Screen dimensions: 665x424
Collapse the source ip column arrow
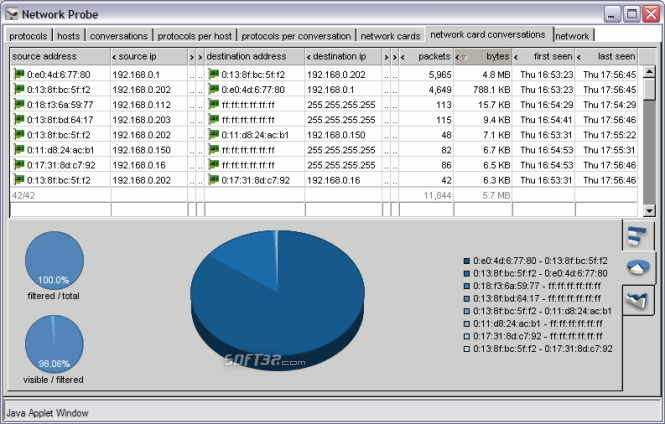point(114,57)
